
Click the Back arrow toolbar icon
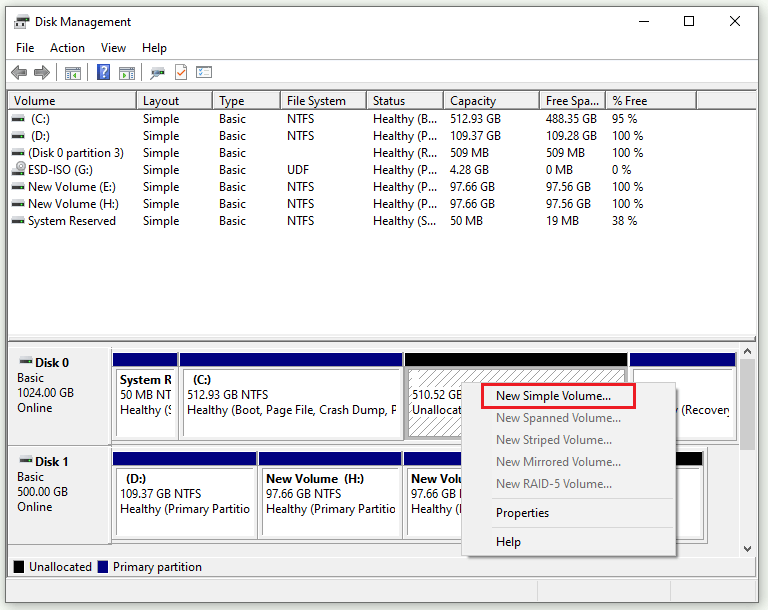(19, 73)
